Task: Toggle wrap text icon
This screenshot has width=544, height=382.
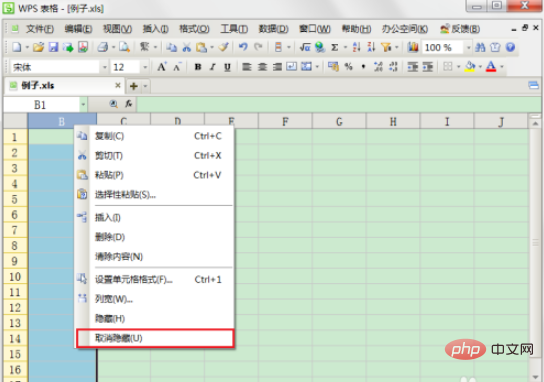Action: tap(291, 66)
